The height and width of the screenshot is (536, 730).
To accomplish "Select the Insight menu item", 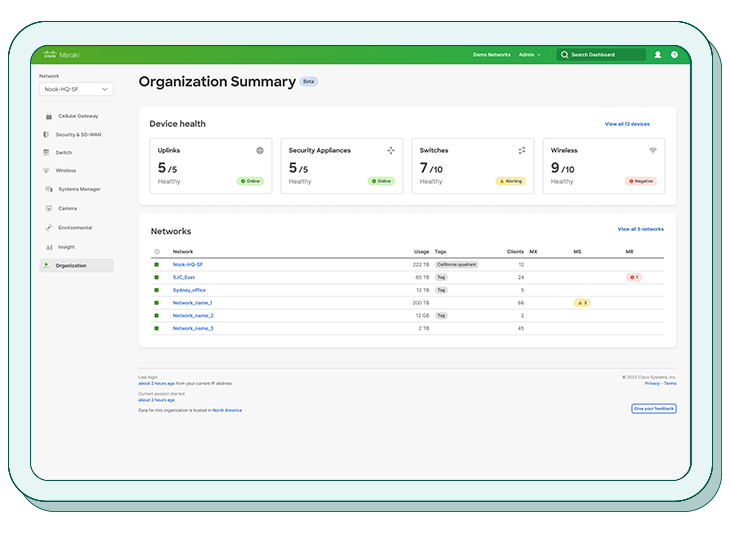I will (66, 247).
